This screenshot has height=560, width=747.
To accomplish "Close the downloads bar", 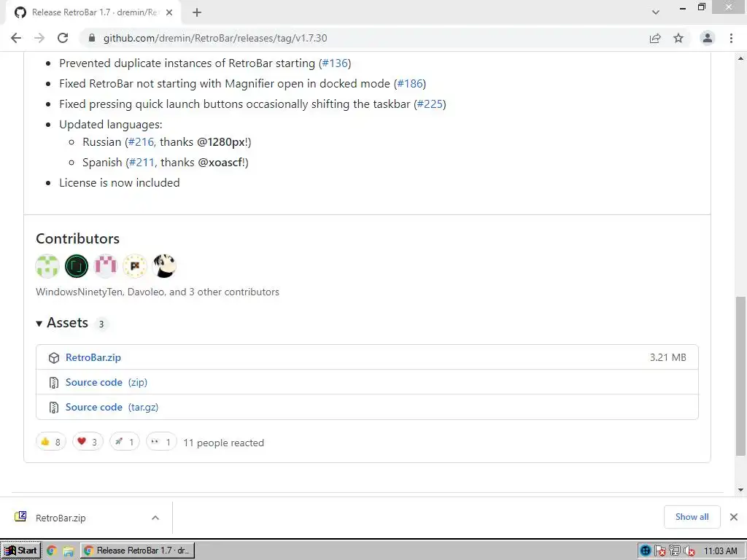I will tap(734, 517).
